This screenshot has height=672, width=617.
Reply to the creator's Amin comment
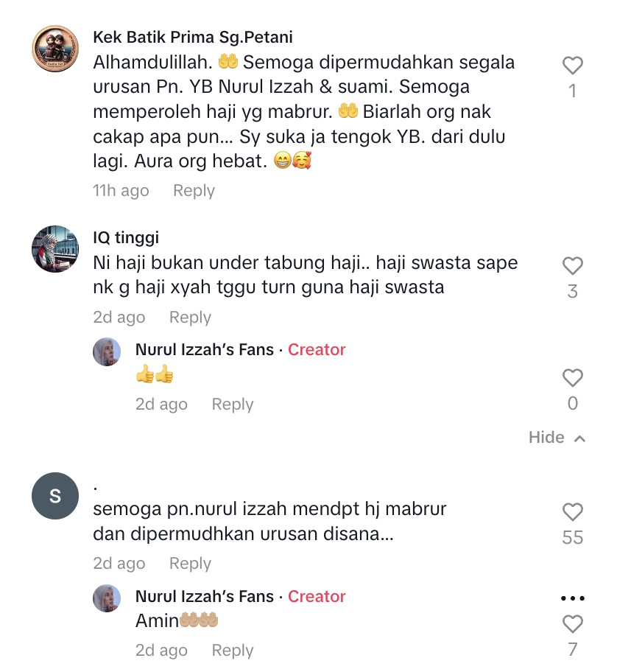pos(233,651)
